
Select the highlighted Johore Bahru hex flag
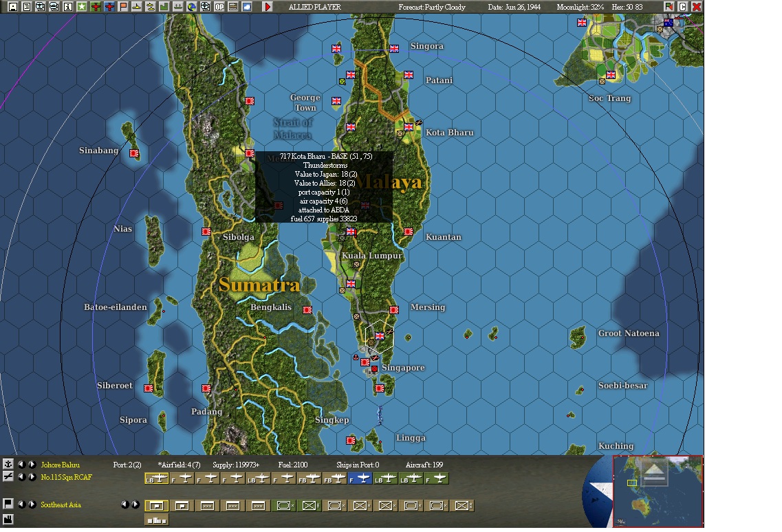[x=380, y=336]
